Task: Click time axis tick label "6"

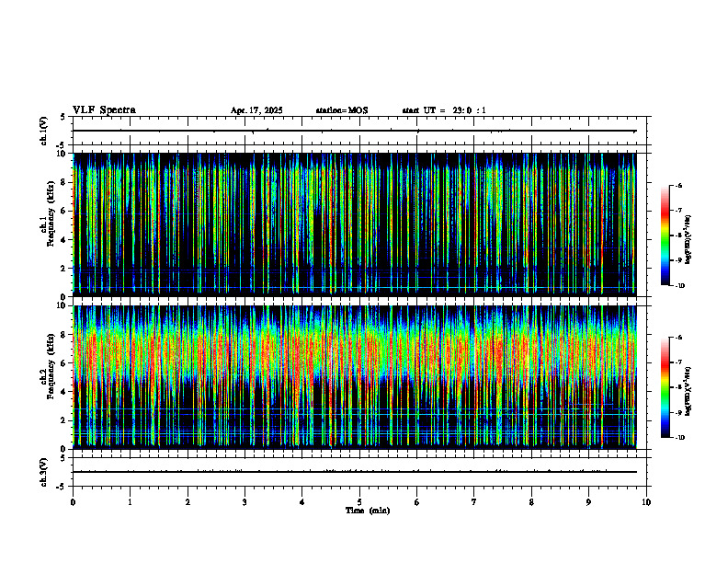Action: (x=417, y=502)
